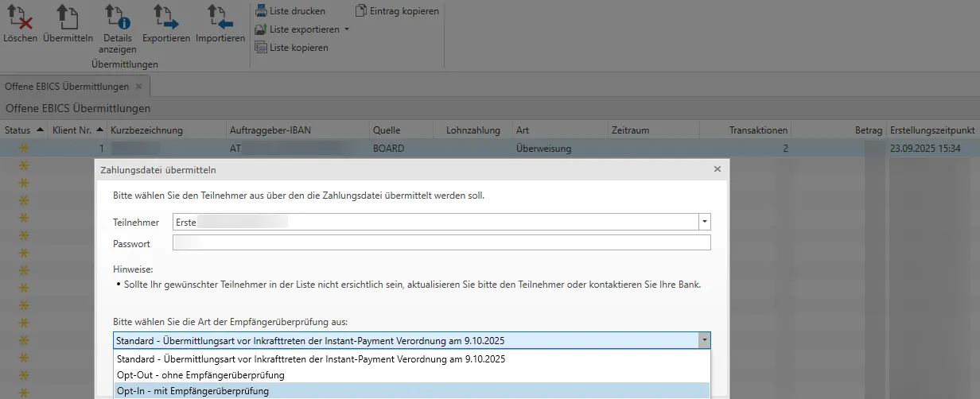Click the Auftraggeber-IBAN column header

click(297, 130)
